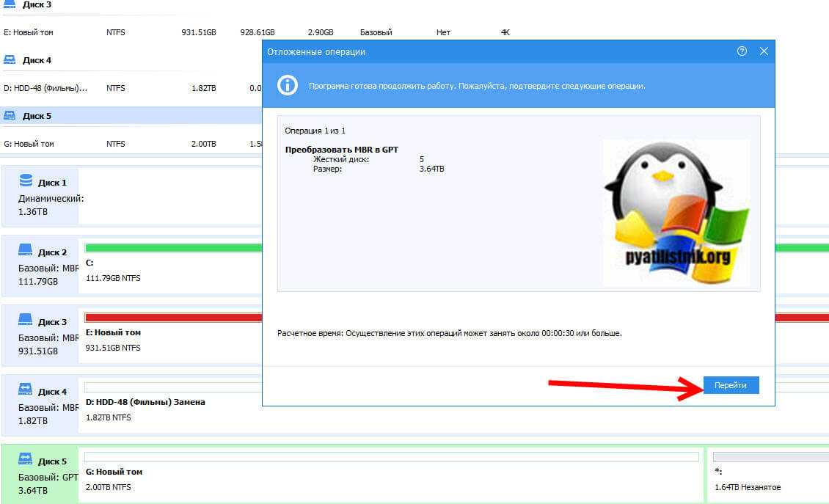Close the Отложенные операции dialog
The width and height of the screenshot is (829, 504).
coord(764,51)
